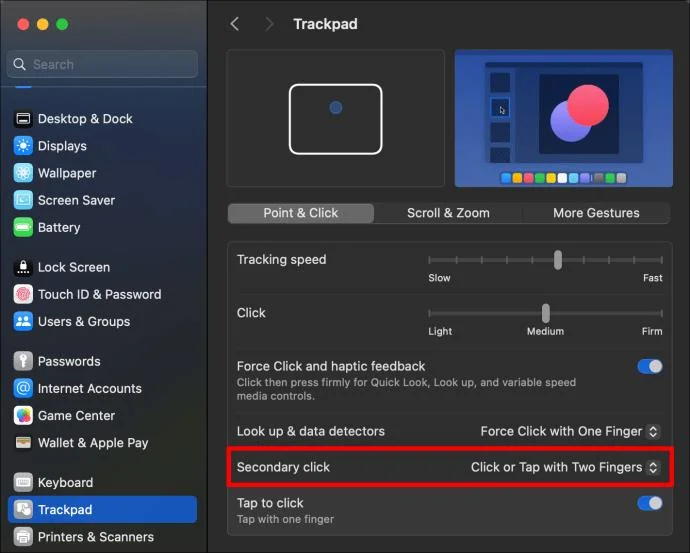The height and width of the screenshot is (553, 690).
Task: Click the Search input field
Action: pos(102,64)
